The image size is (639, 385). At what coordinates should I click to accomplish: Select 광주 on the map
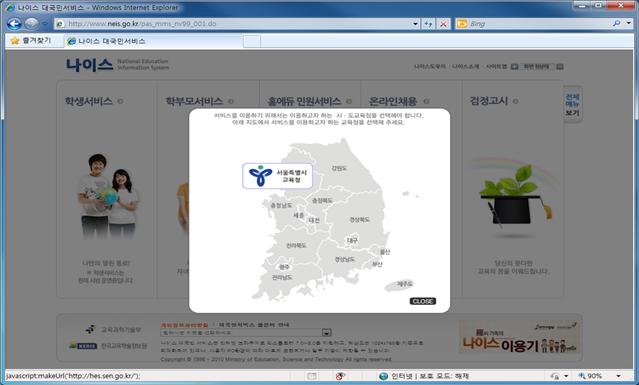(284, 267)
